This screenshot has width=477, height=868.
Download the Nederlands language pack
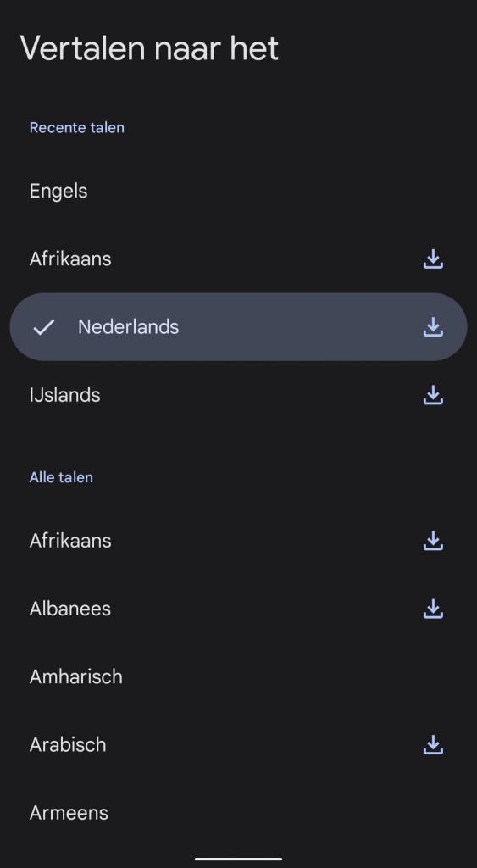pyautogui.click(x=433, y=327)
